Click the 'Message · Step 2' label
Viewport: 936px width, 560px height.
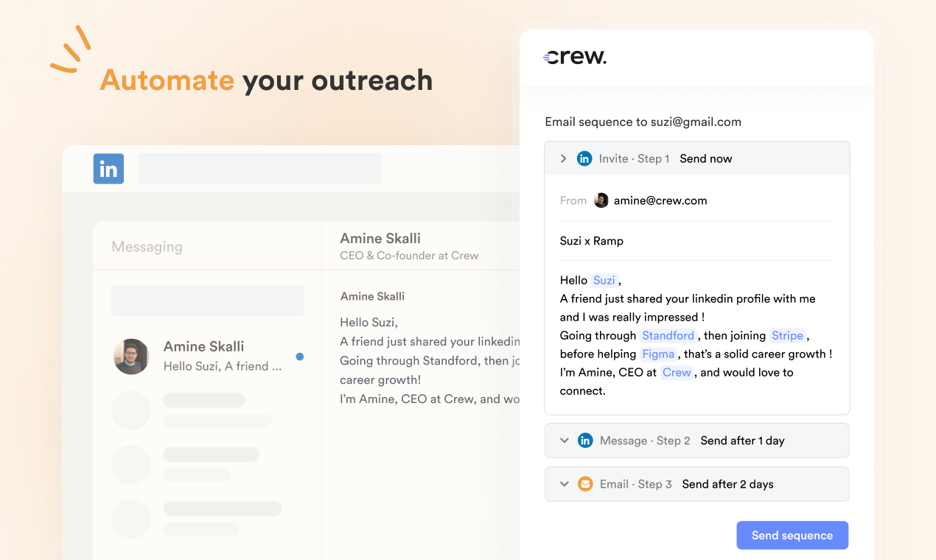click(645, 441)
